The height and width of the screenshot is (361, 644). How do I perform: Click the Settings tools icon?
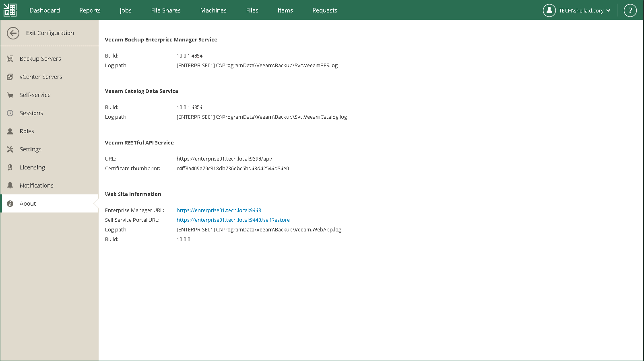10,149
